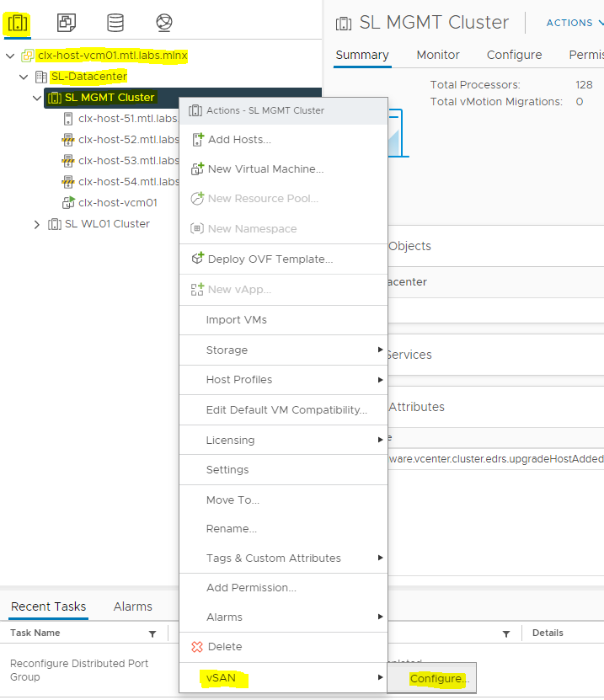Screen dimensions: 604x700
Task: Click red Delete icon in context menu
Action: coord(197,647)
